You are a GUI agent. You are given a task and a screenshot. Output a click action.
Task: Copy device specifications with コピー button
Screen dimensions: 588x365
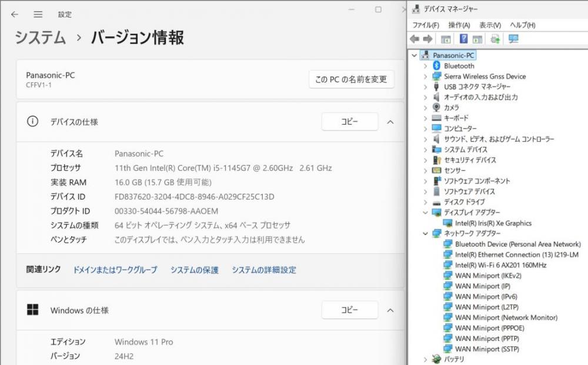pos(349,121)
